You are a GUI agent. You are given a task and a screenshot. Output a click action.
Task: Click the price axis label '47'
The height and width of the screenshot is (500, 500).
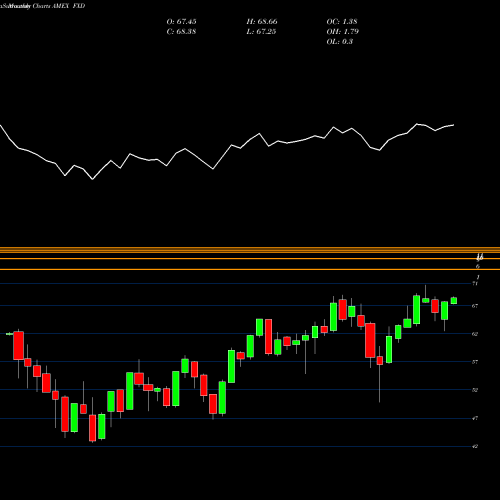pos(475,418)
